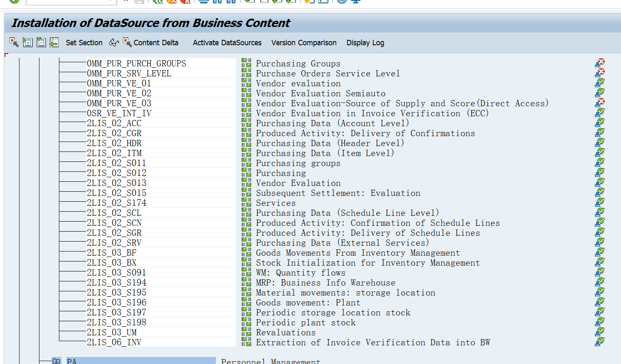Click Set Section in the toolbar
This screenshot has width=621, height=364.
(x=84, y=43)
